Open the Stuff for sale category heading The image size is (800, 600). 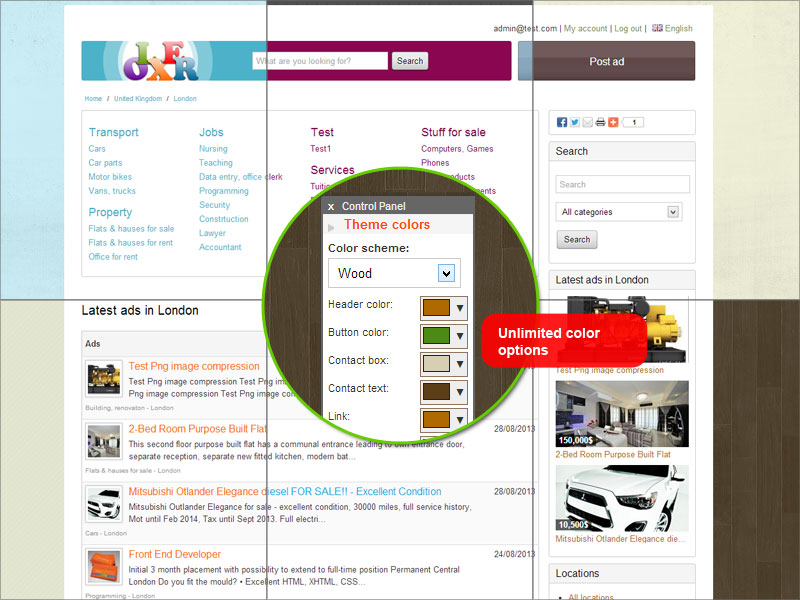454,132
